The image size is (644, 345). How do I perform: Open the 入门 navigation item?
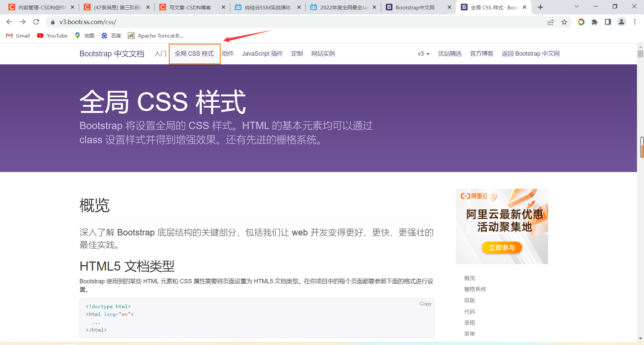coord(160,54)
